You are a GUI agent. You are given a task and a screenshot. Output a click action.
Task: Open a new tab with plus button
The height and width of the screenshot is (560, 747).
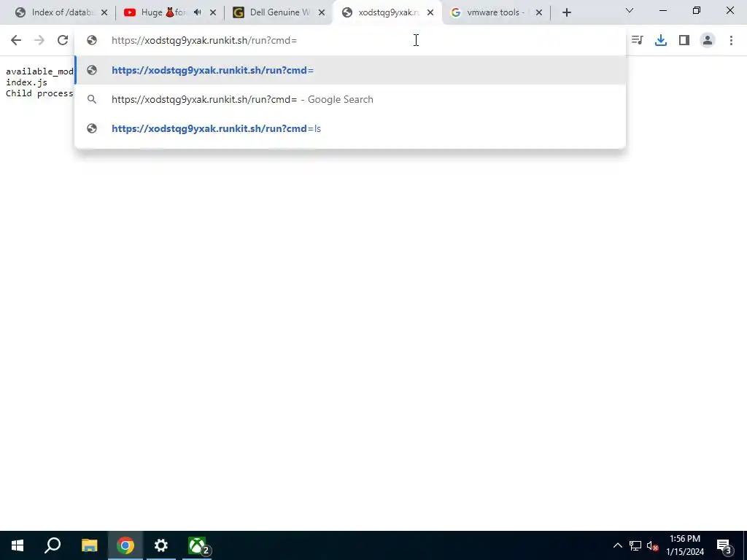click(x=566, y=13)
